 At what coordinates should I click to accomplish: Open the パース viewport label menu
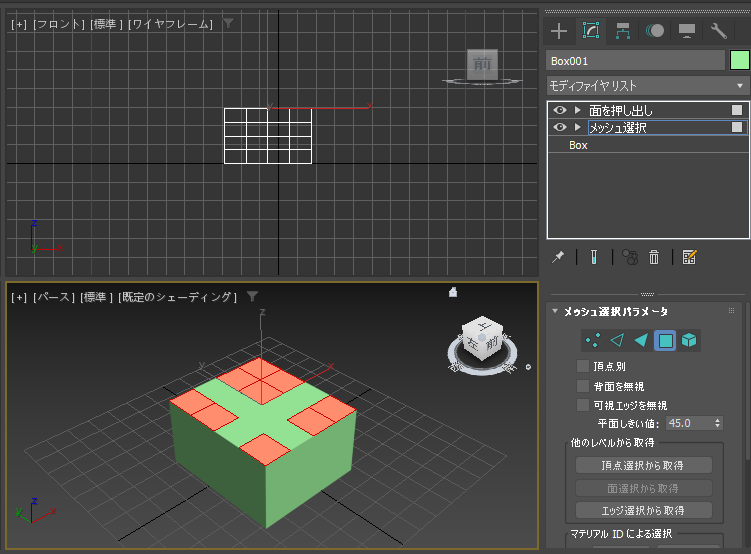click(x=55, y=297)
